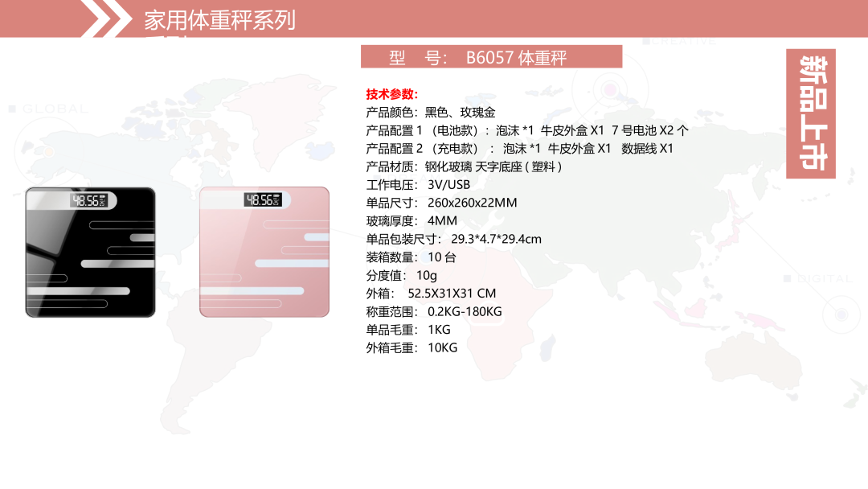Select the rose gold scale image
The width and height of the screenshot is (868, 489).
click(x=264, y=252)
